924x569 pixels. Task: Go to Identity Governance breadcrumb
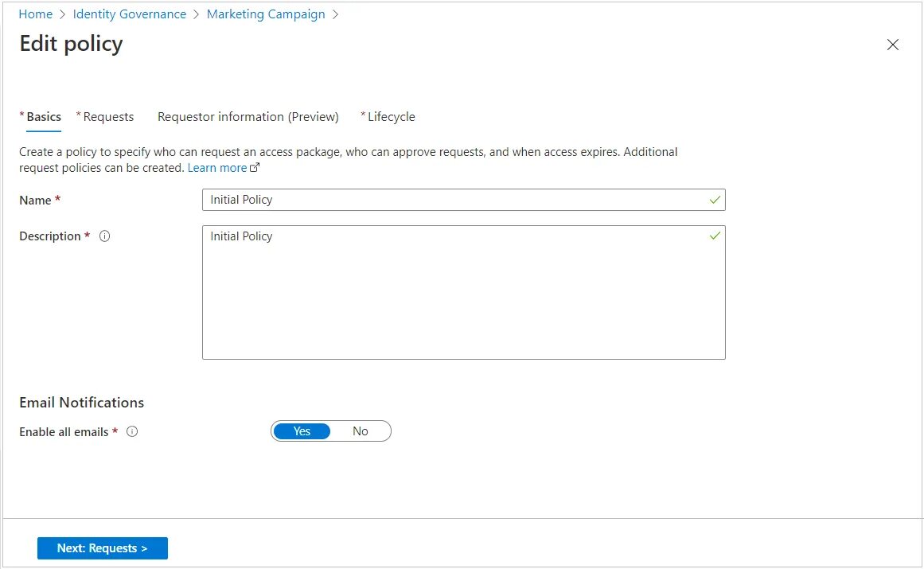click(x=129, y=14)
